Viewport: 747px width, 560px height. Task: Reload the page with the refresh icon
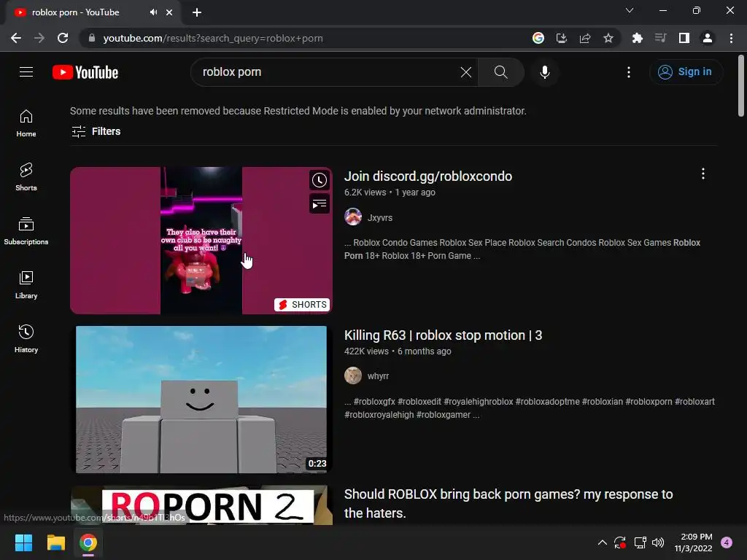[x=63, y=38]
